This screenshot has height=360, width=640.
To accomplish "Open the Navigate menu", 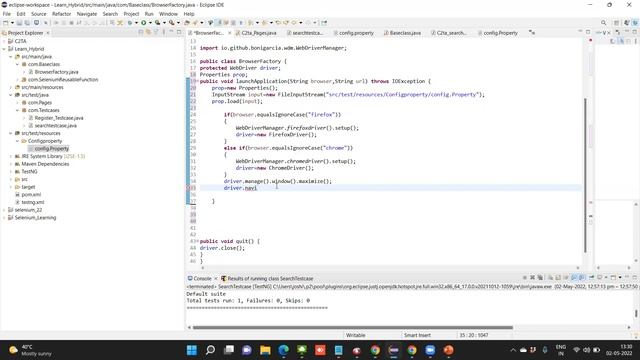I will point(87,14).
